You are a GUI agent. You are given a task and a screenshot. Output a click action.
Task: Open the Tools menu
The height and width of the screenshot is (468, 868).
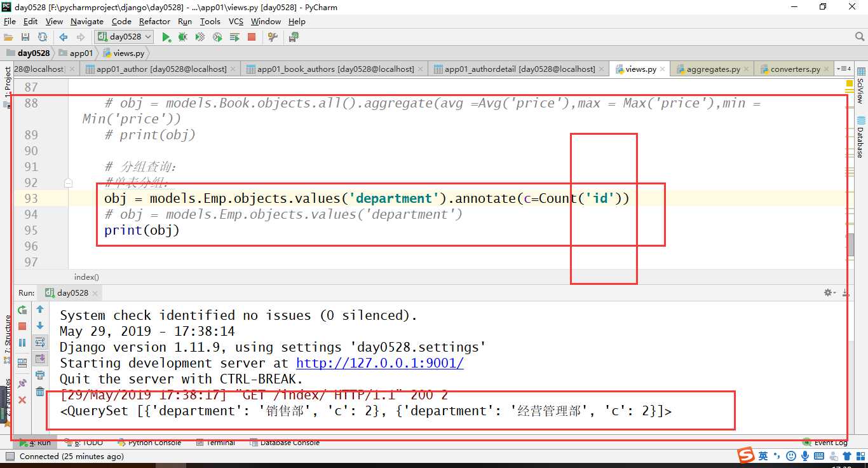pyautogui.click(x=210, y=21)
